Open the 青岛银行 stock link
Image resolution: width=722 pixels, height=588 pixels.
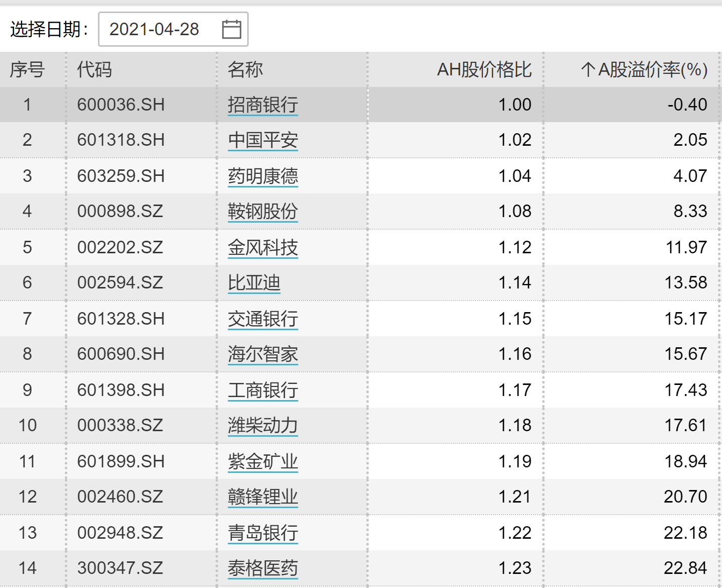click(x=262, y=533)
